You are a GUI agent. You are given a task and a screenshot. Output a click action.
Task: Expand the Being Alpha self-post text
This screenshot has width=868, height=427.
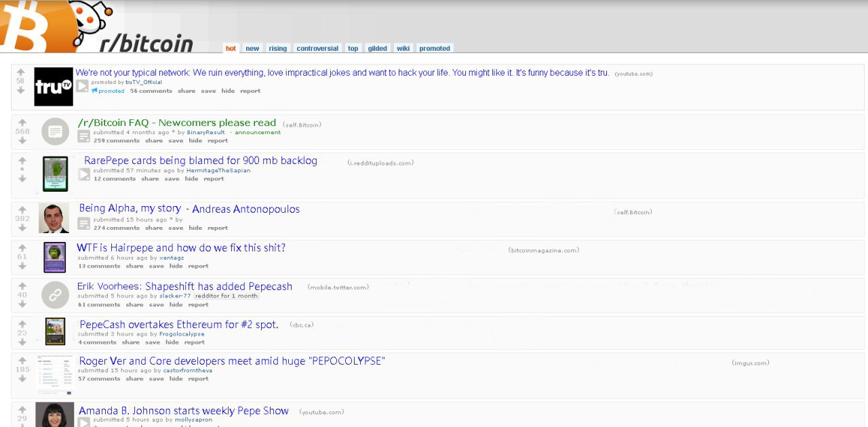pos(84,223)
